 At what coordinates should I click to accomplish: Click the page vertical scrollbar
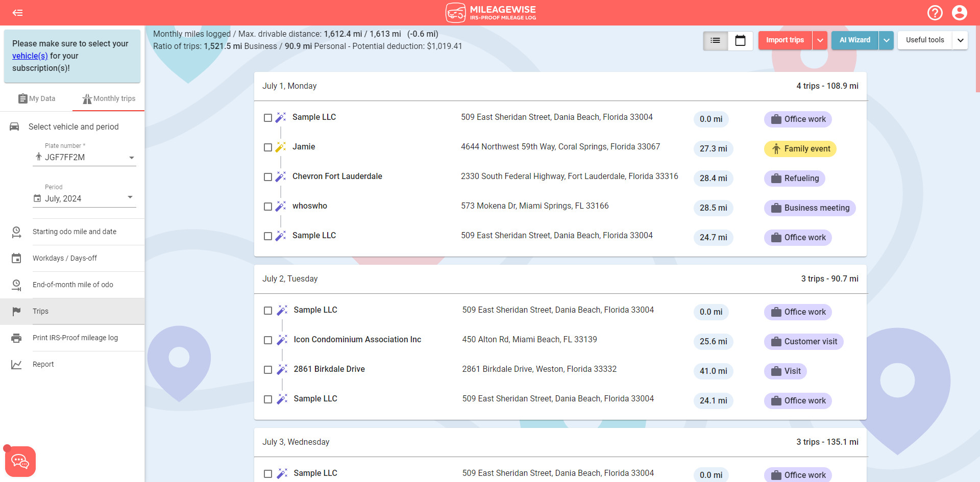pos(977,59)
